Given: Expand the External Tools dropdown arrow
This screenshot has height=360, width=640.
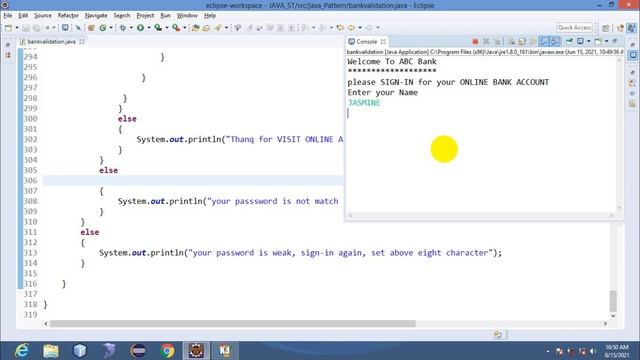Looking at the screenshot, I should click(x=184, y=28).
